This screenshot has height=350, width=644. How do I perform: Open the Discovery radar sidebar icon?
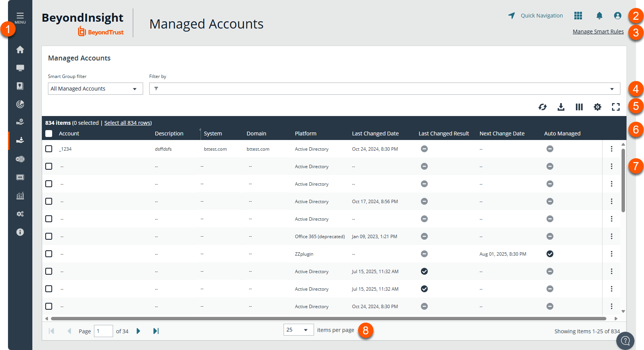click(x=20, y=104)
